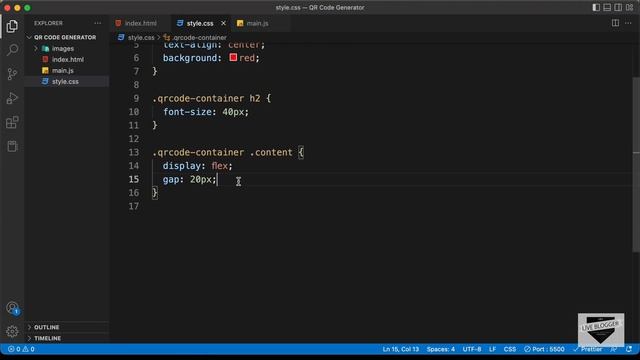Click the red color swatch on line 6
The height and width of the screenshot is (360, 640).
(233, 58)
